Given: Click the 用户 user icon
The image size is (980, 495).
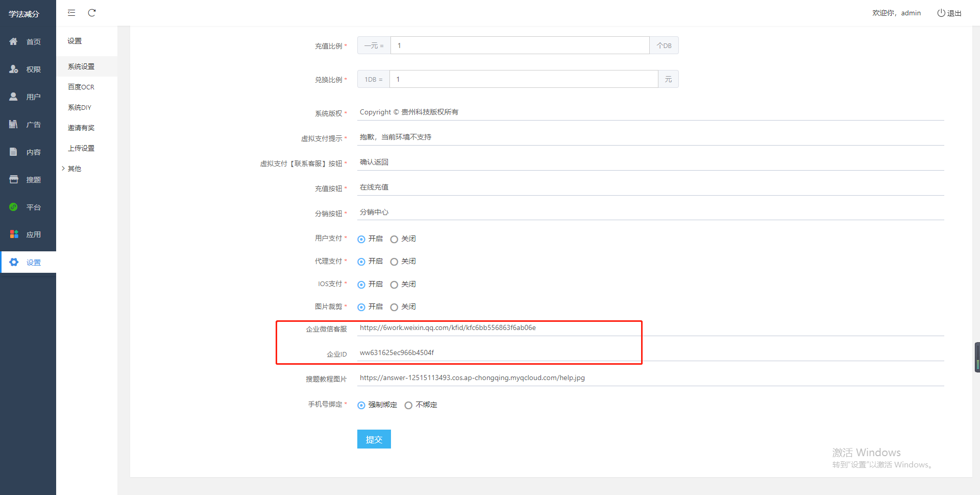Looking at the screenshot, I should (x=14, y=97).
